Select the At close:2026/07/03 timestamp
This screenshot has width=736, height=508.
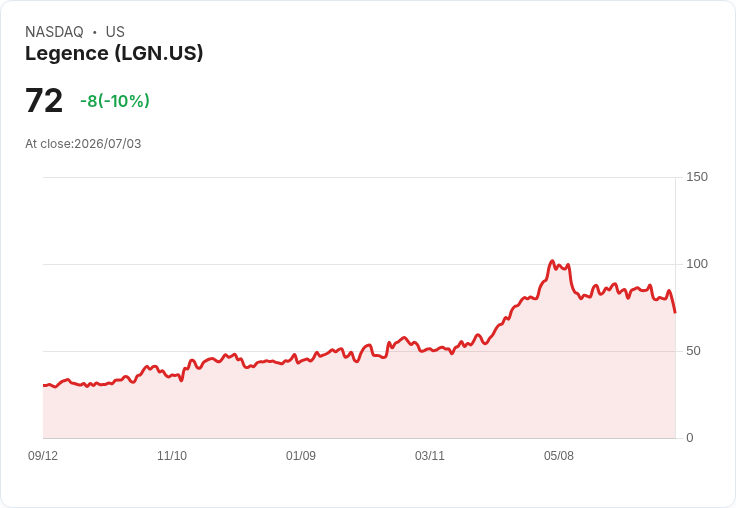(x=83, y=144)
